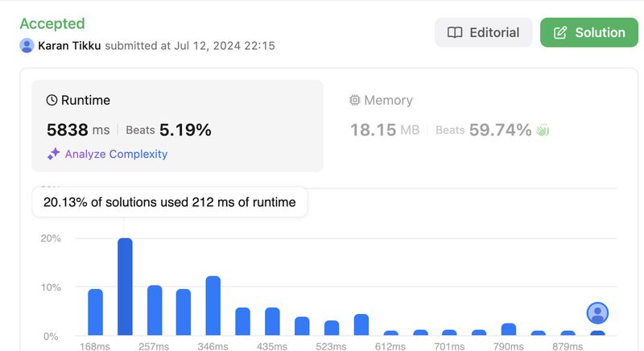
Task: Select the chart bar above the 346ms label
Action: click(x=213, y=306)
